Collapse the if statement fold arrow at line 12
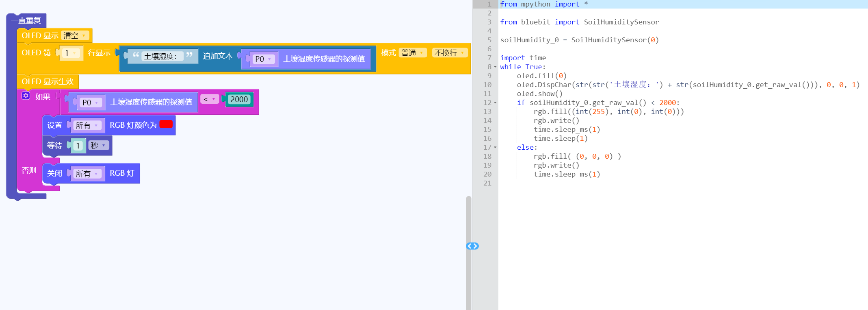Image resolution: width=868 pixels, height=310 pixels. (495, 103)
